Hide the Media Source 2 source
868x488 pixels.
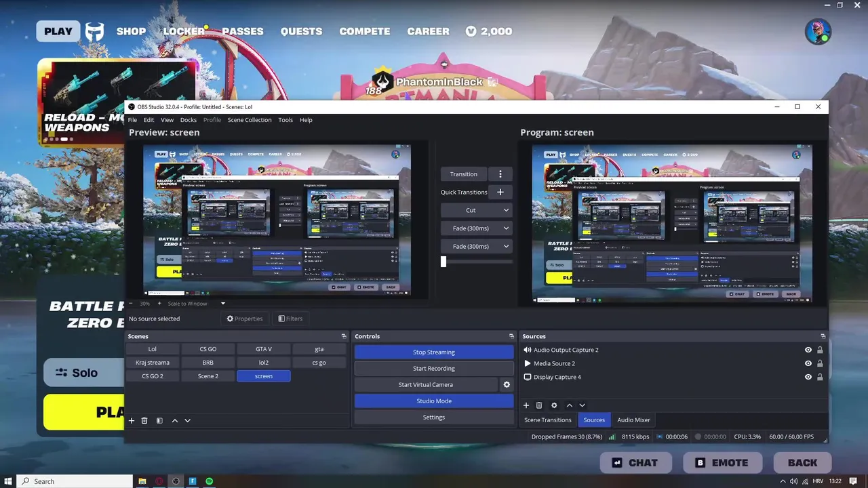808,364
